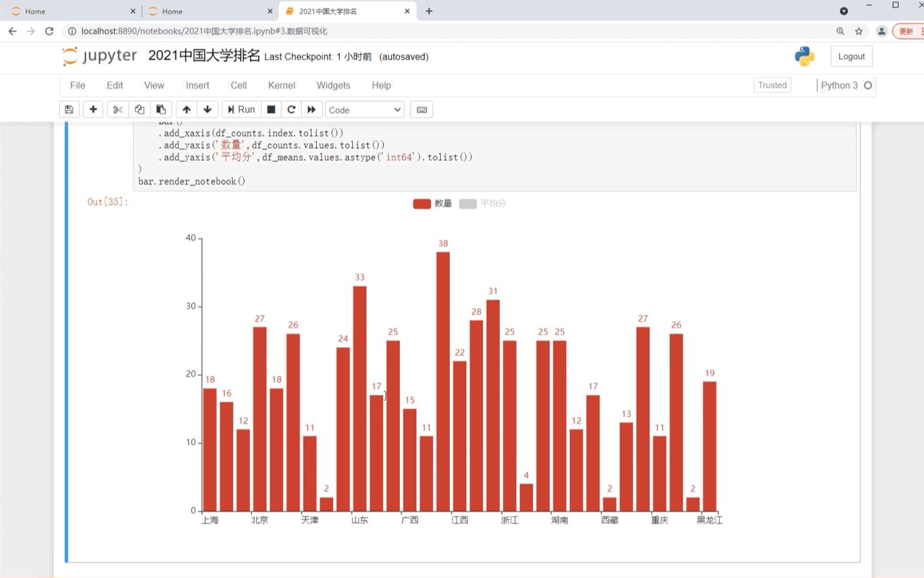The width and height of the screenshot is (924, 578).
Task: Click the Last Checkpoint text
Action: coord(318,57)
